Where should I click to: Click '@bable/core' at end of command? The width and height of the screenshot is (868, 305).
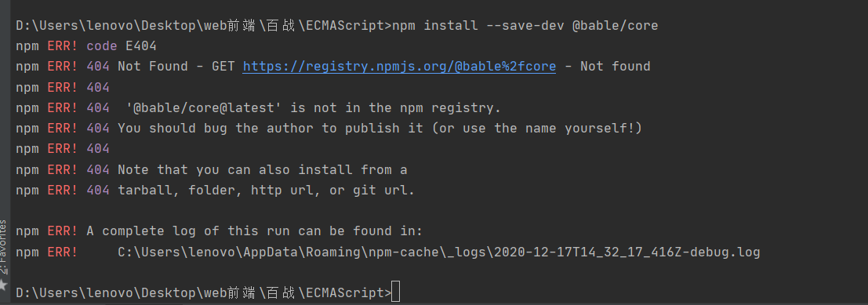tap(615, 25)
